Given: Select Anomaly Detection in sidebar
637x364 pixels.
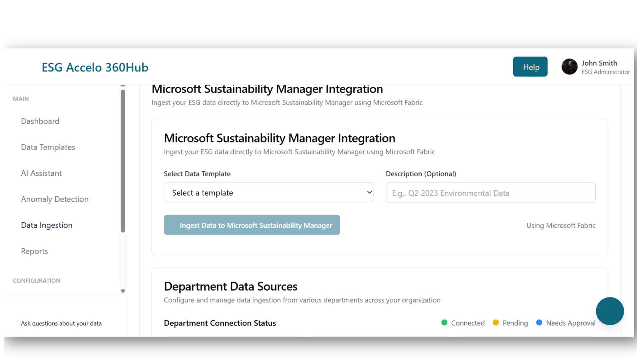Looking at the screenshot, I should (x=55, y=199).
